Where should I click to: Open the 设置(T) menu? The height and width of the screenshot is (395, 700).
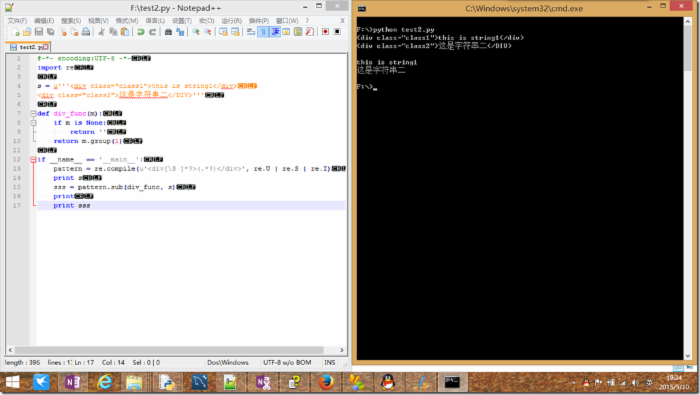point(182,21)
